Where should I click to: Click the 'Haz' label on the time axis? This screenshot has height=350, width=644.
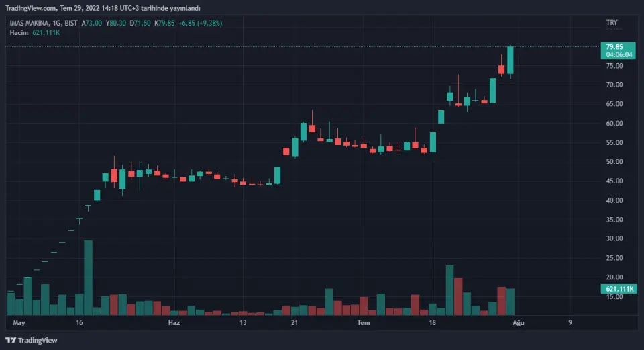(174, 323)
